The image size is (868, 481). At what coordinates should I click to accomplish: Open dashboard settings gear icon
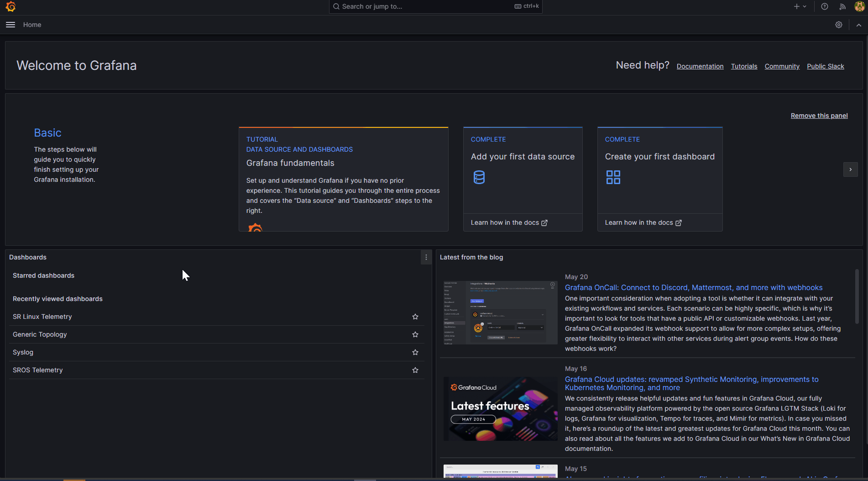[839, 25]
